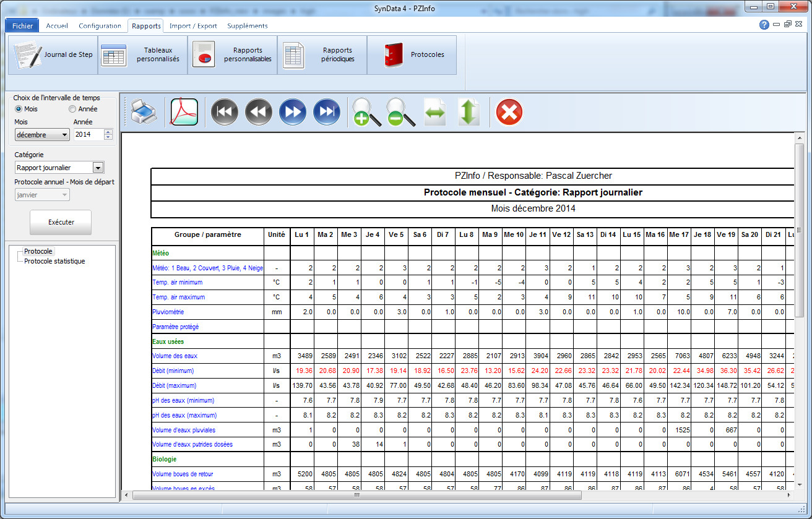Select the Protocole tree item

[x=38, y=252]
